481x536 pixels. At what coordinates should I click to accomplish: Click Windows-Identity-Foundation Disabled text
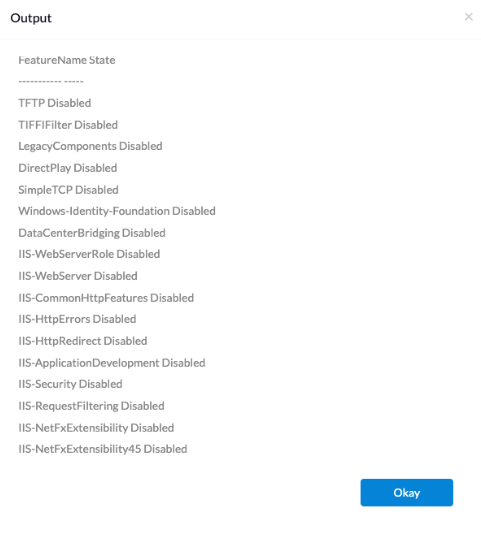117,211
